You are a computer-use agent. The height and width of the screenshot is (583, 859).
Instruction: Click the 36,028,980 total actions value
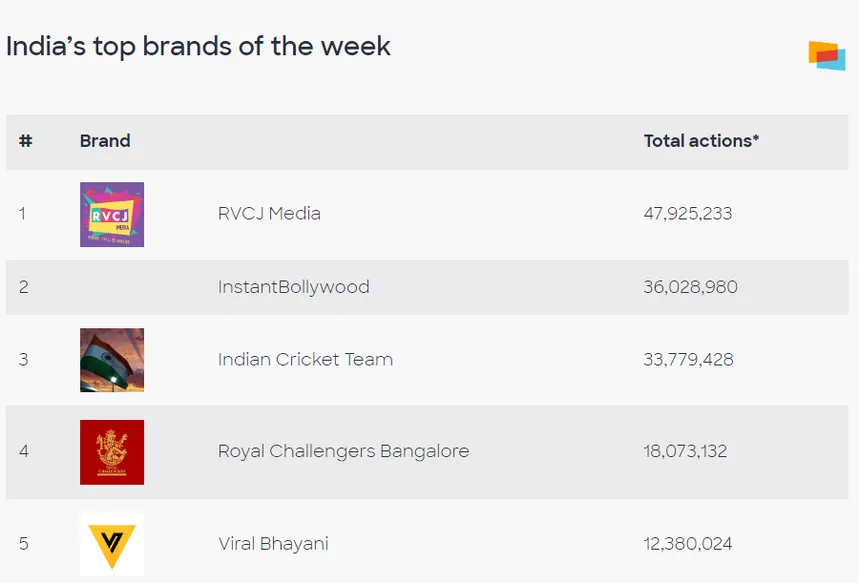(x=690, y=287)
